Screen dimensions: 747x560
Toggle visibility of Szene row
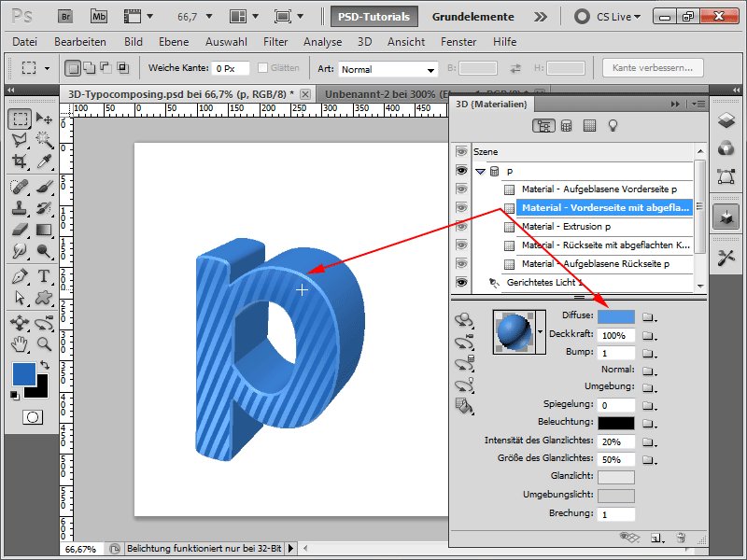460,152
